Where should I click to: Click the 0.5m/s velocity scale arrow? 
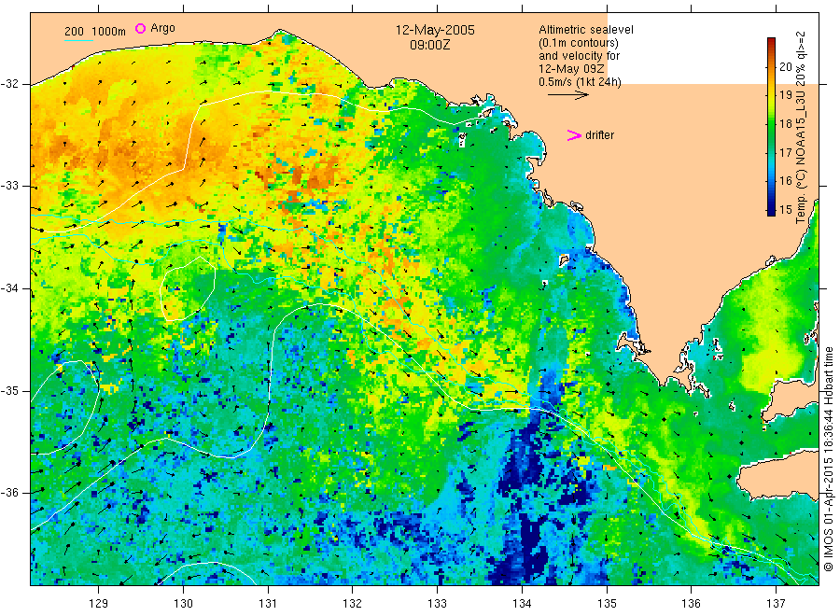tap(567, 95)
